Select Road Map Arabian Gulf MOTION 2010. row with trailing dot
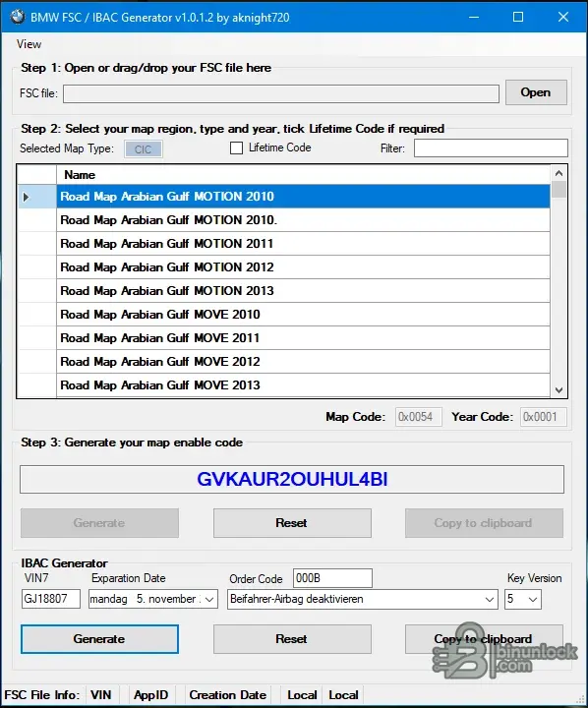Screen dimensions: 588x708 tap(303, 220)
